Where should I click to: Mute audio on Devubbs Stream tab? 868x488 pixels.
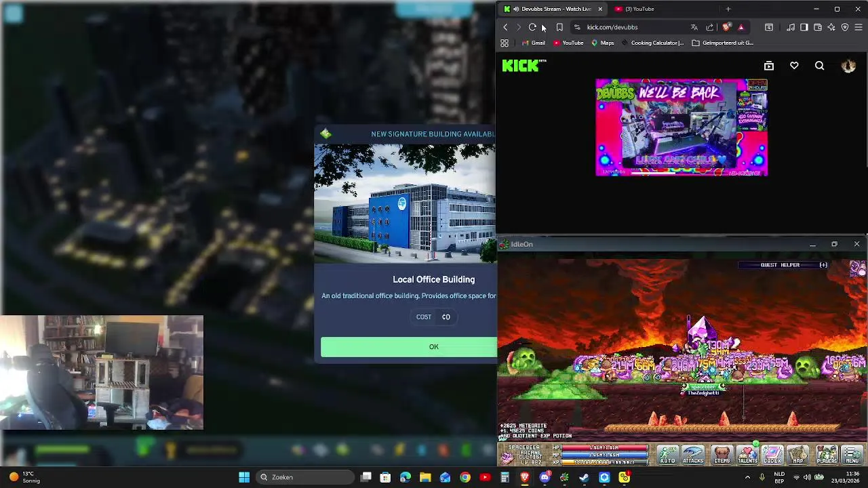point(516,9)
